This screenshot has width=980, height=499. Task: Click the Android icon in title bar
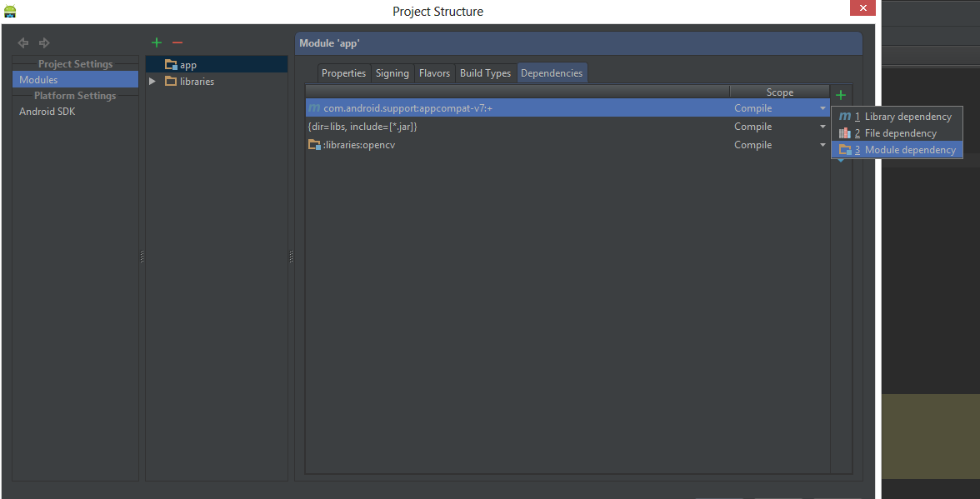[10, 11]
